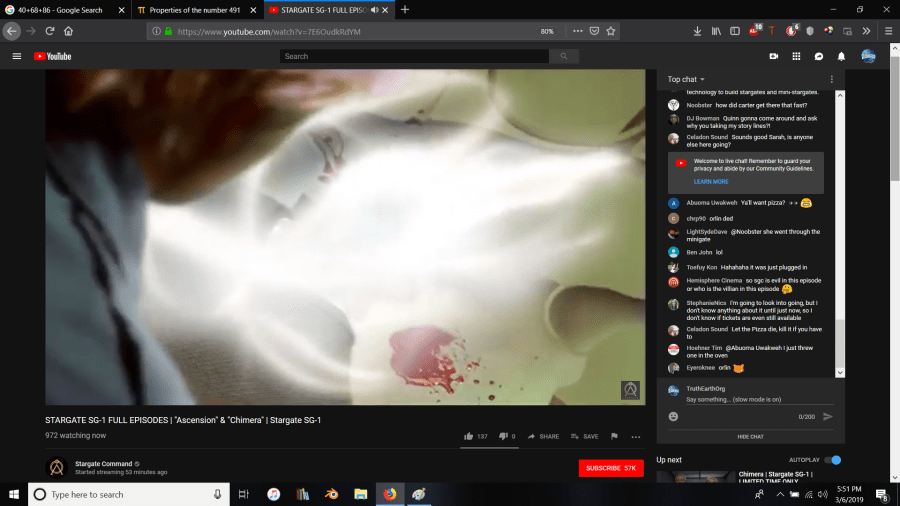This screenshot has height=506, width=900.
Task: Toggle the Firefox sidebar view
Action: [x=734, y=31]
